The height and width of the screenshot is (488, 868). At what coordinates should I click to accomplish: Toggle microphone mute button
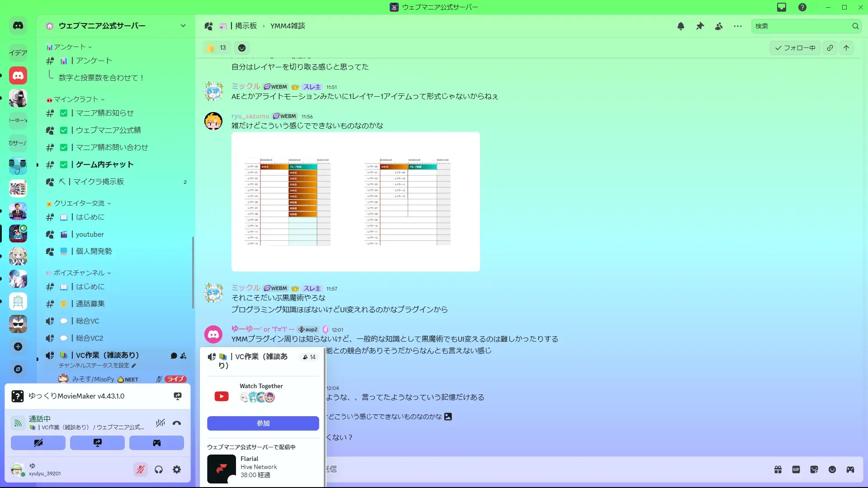141,469
